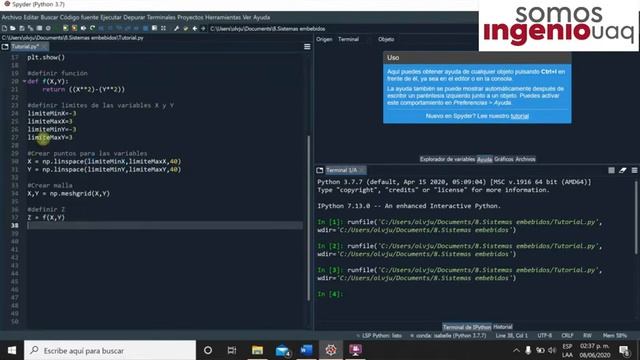Click the Save file icon
Image resolution: width=640 pixels, height=360 pixels.
tap(22, 28)
